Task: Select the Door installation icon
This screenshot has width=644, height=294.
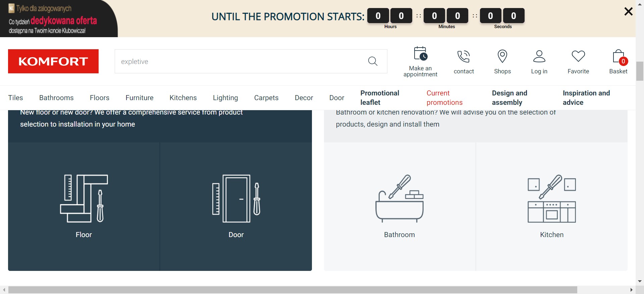Action: point(236,199)
